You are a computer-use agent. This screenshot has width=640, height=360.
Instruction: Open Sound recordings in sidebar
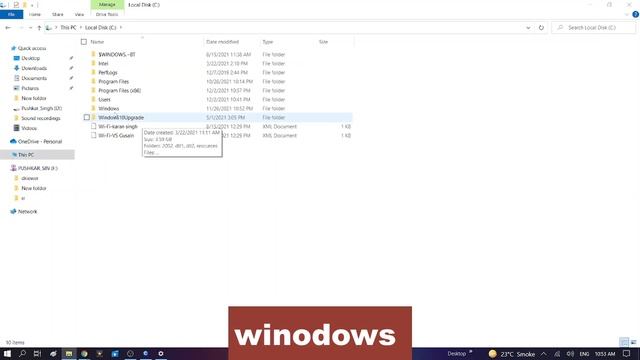pos(40,118)
